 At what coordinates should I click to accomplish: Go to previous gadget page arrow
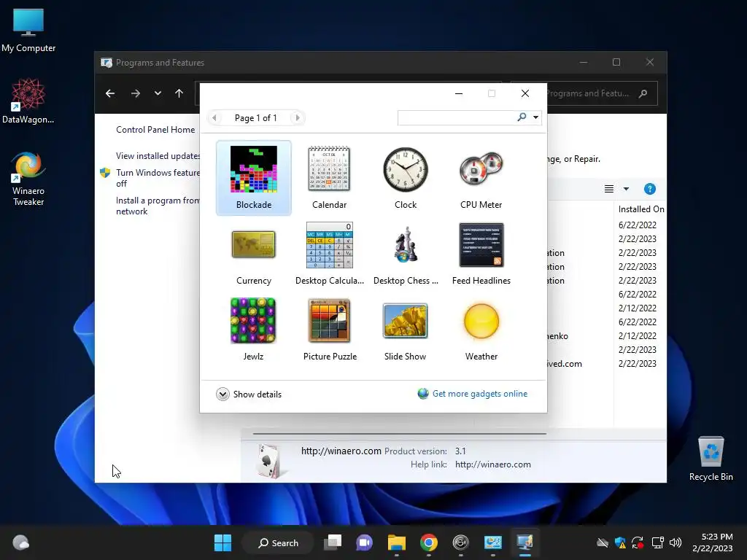coord(214,117)
